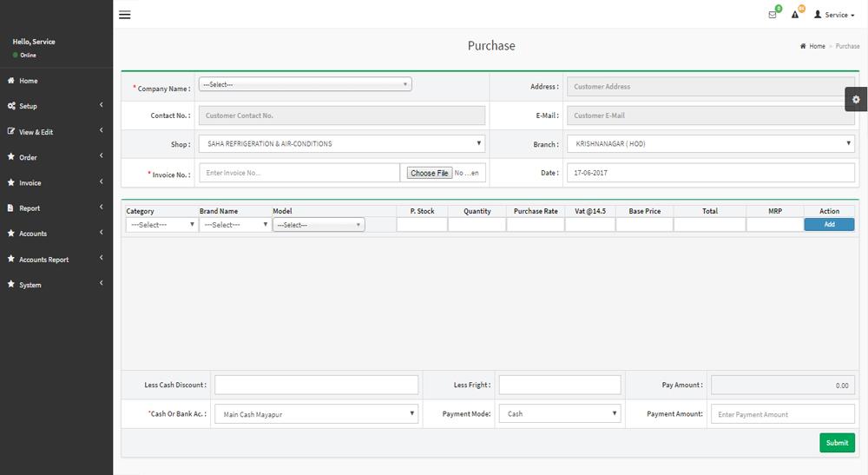Image resolution: width=868 pixels, height=475 pixels.
Task: Open the warning alerts icon
Action: point(795,15)
